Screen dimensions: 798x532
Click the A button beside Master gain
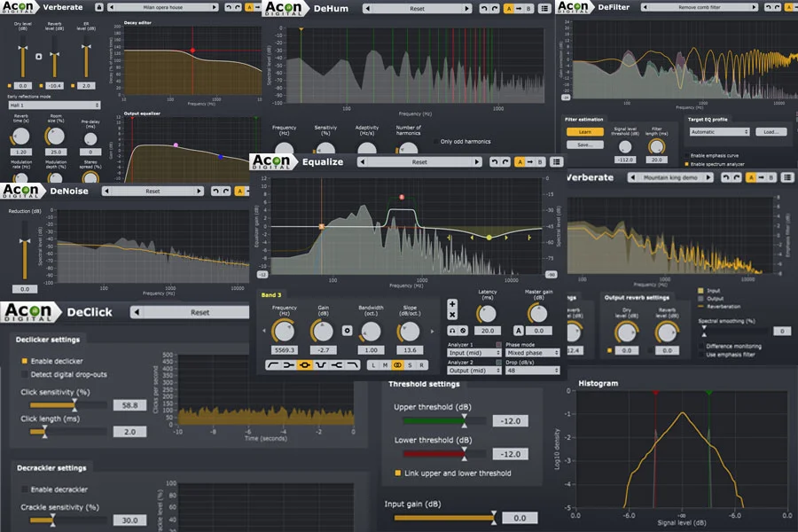click(x=518, y=331)
